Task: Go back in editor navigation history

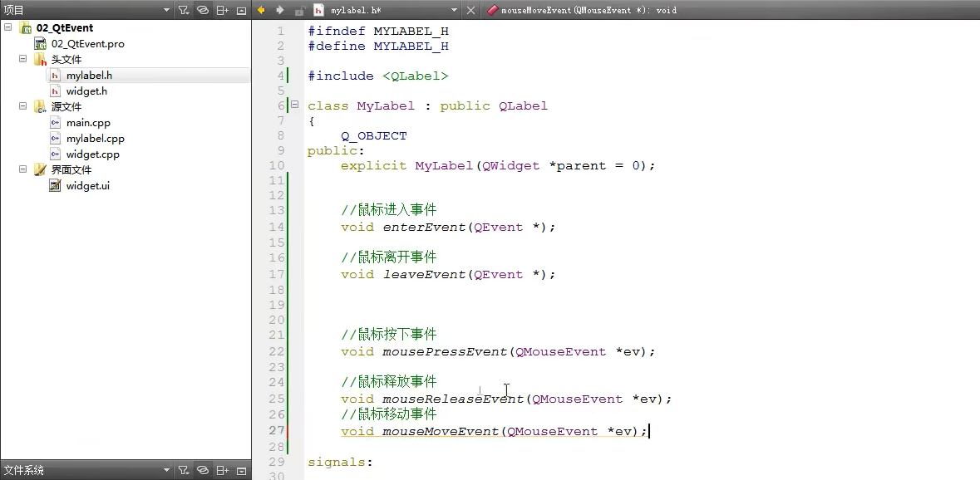Action: pos(261,10)
